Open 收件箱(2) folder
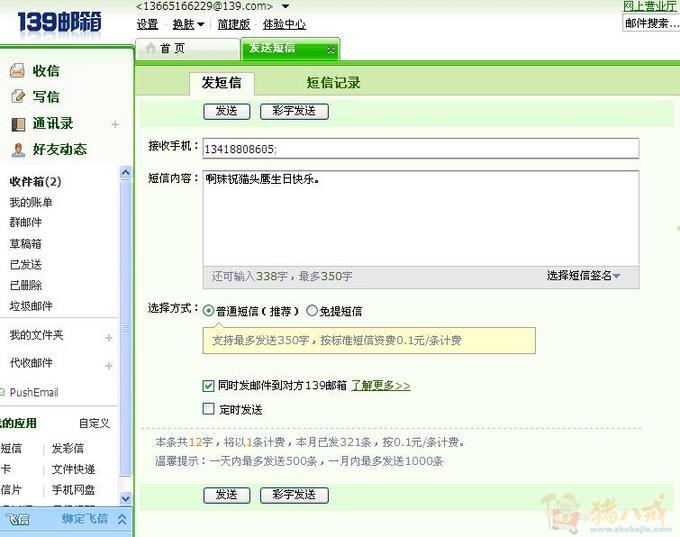This screenshot has height=537, width=680. coord(36,181)
